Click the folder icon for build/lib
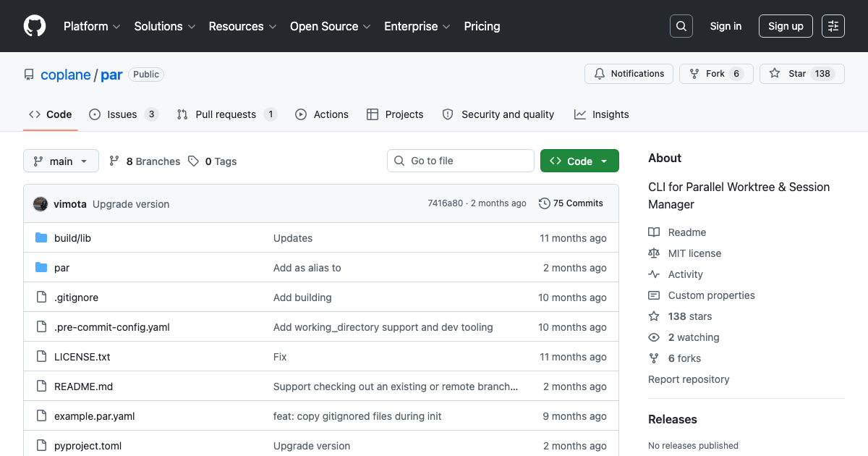 coord(41,238)
